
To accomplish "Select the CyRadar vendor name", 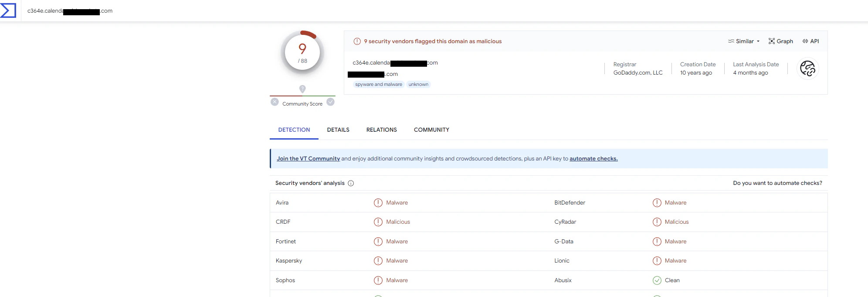I will (565, 222).
